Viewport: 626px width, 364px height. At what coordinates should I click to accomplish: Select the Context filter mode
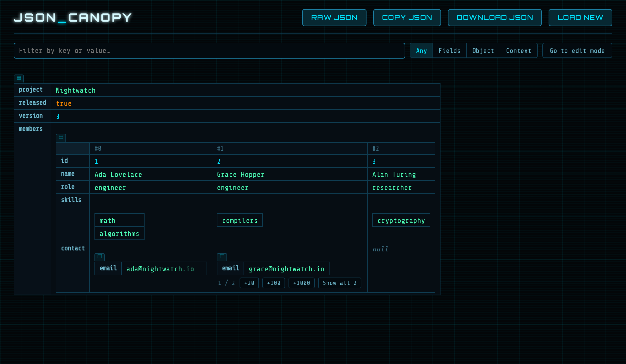(x=519, y=51)
